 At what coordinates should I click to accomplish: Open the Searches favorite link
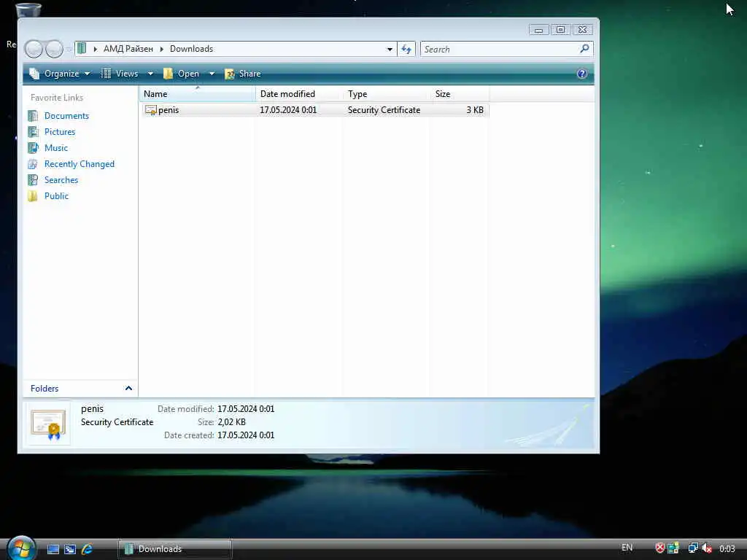coord(61,180)
